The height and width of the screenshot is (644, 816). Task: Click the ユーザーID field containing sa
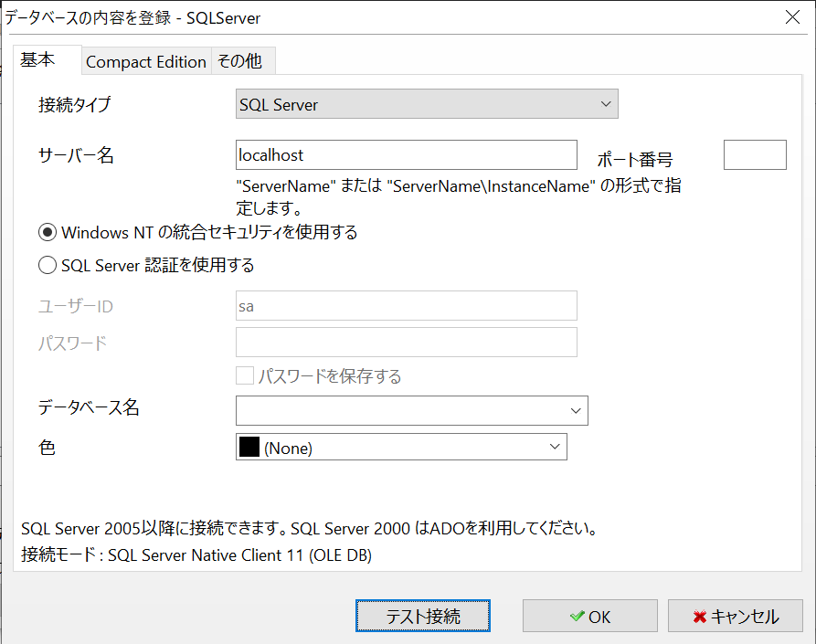click(407, 306)
